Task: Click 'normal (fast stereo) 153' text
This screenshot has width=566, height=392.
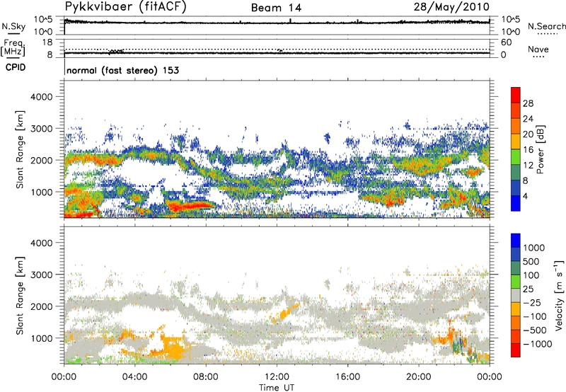Action: pos(122,70)
